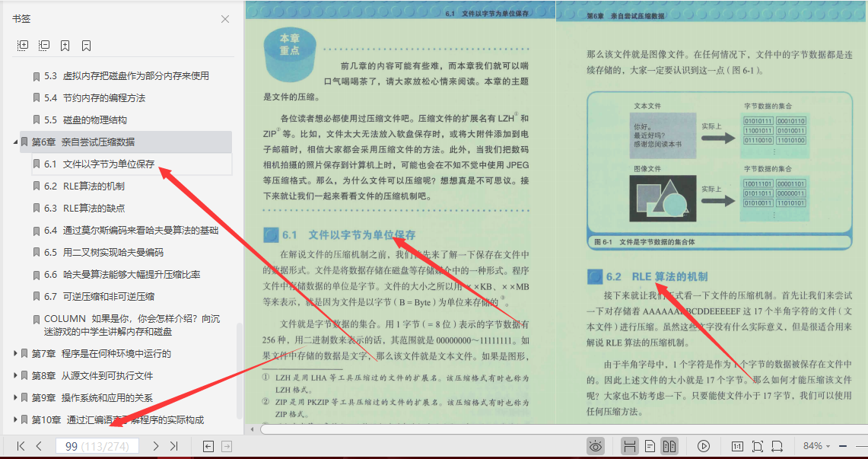
Task: Add a new bookmark
Action: [65, 45]
